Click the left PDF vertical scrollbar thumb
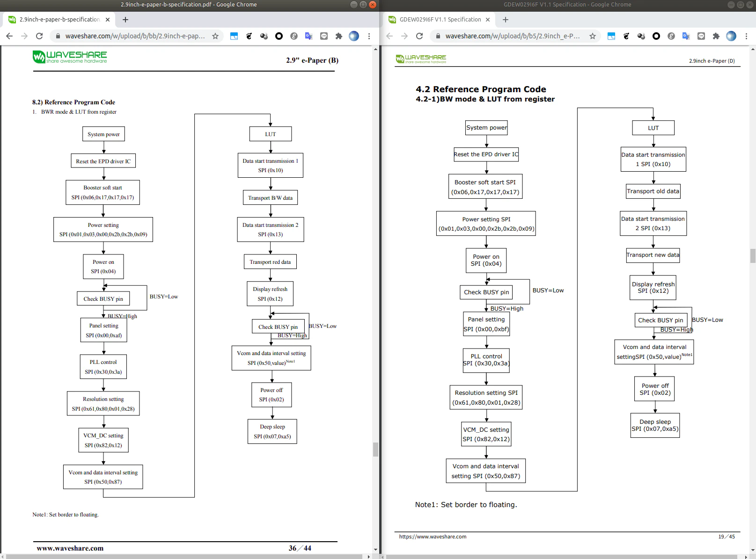Screen dimensions: 756x559 point(375,449)
